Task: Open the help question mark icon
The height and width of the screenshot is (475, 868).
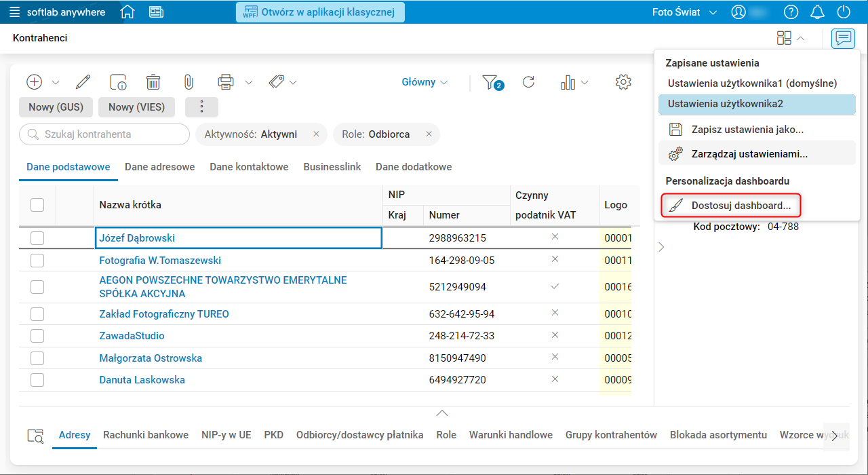Action: pyautogui.click(x=791, y=12)
